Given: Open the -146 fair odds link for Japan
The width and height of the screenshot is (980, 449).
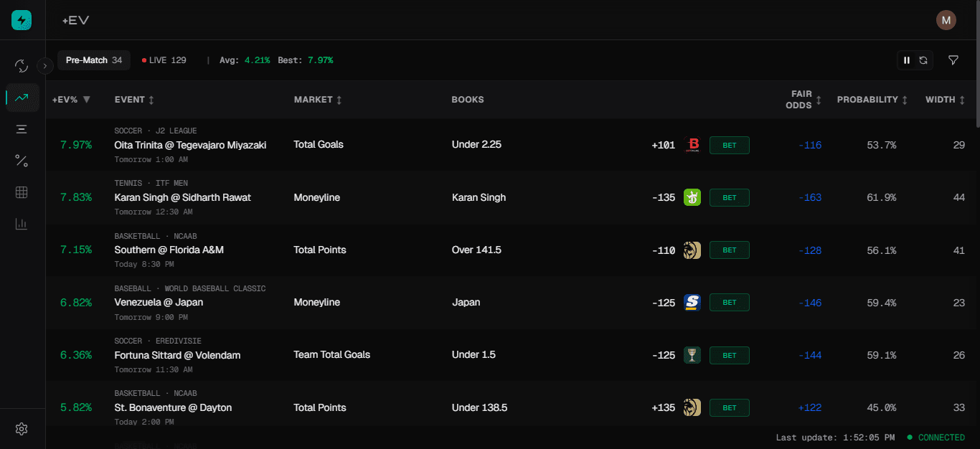Looking at the screenshot, I should (x=810, y=302).
